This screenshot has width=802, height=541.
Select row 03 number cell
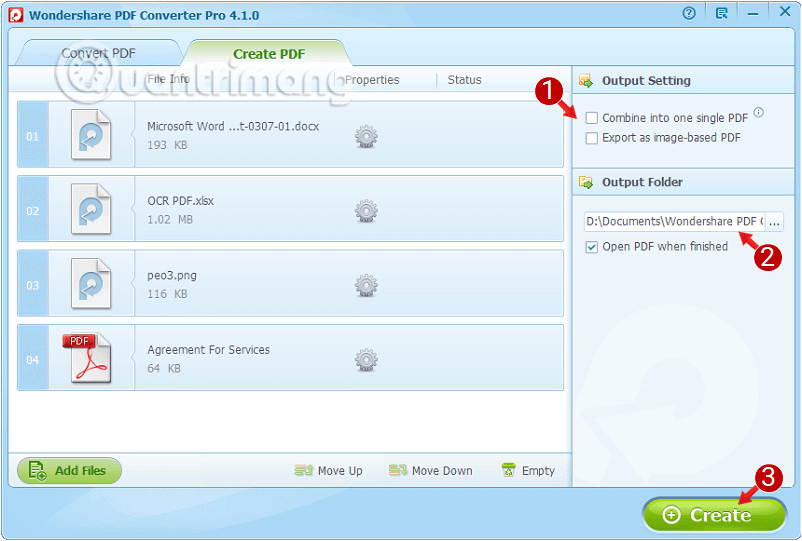(x=33, y=283)
